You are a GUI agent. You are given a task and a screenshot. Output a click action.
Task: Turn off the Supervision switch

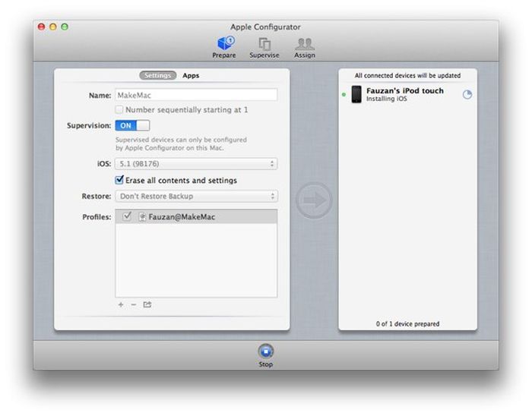point(132,125)
